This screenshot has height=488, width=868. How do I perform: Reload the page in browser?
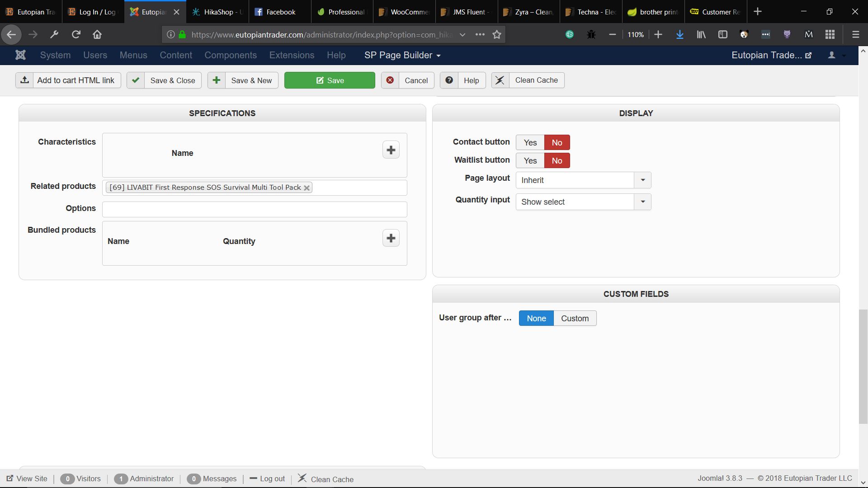[x=76, y=34]
